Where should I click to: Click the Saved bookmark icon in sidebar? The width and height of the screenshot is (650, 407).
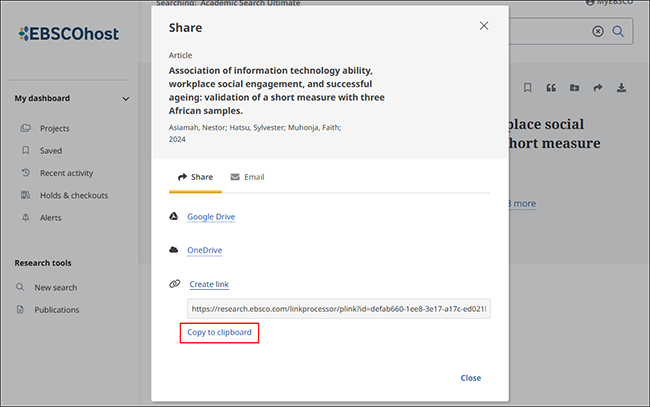pyautogui.click(x=26, y=150)
